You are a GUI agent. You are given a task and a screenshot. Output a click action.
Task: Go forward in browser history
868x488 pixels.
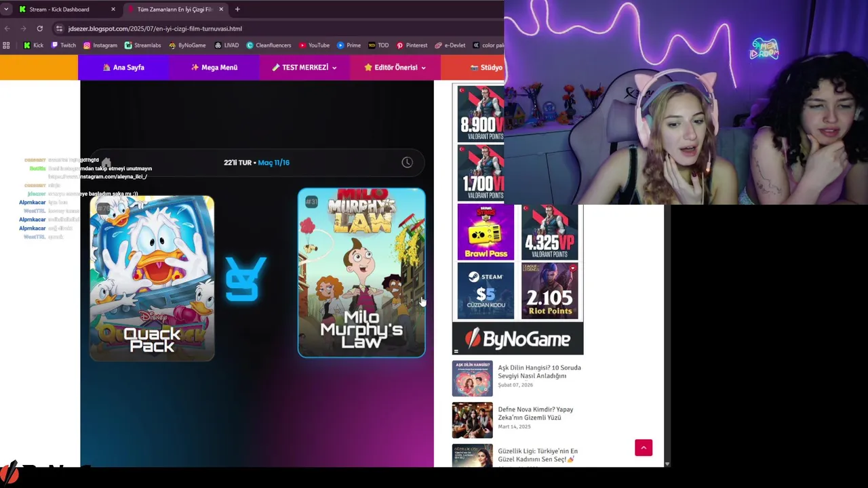click(x=23, y=28)
